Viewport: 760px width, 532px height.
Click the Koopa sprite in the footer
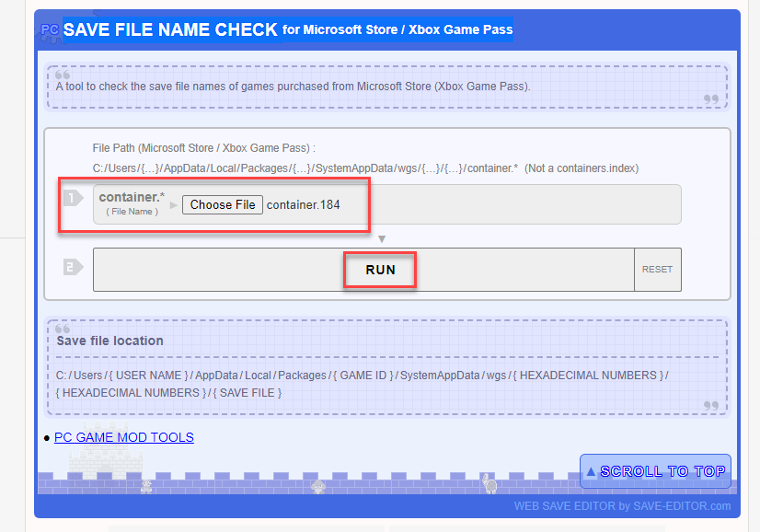[x=490, y=483]
